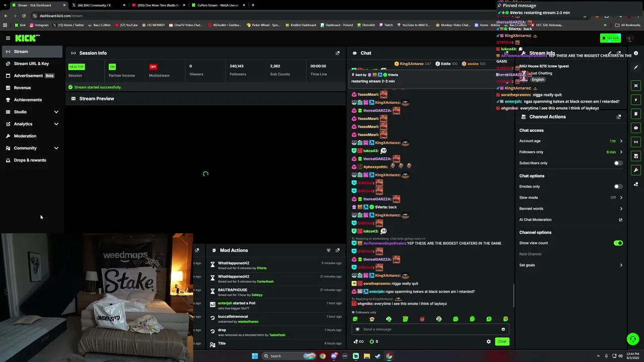Click the lightning bolt sidebar icon
Screen dimensions: 644x362
(636, 100)
